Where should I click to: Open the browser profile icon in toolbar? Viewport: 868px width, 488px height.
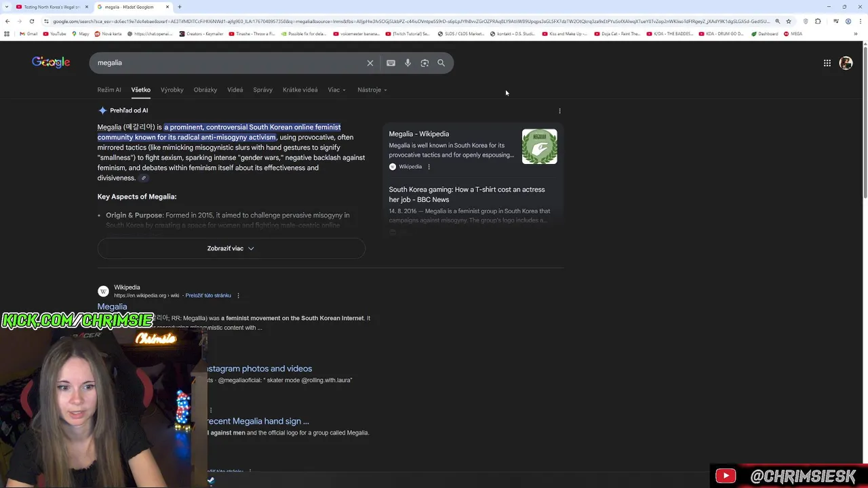pos(848,21)
